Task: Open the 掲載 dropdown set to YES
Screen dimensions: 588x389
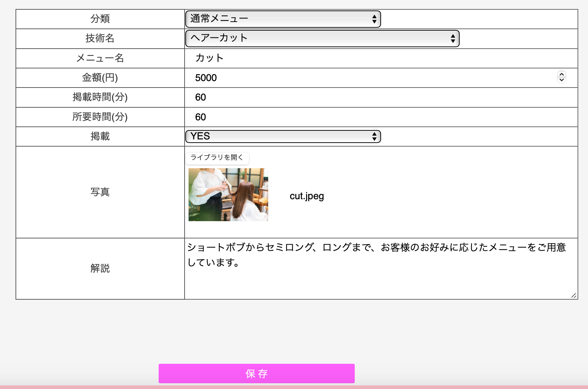Action: coord(283,137)
